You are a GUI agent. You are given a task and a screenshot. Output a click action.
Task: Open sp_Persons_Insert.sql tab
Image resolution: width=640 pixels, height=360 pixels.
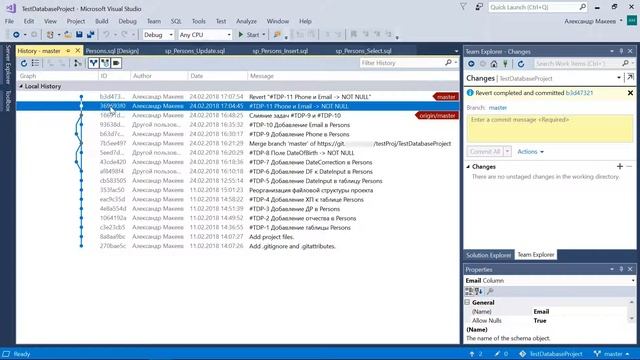(x=280, y=51)
